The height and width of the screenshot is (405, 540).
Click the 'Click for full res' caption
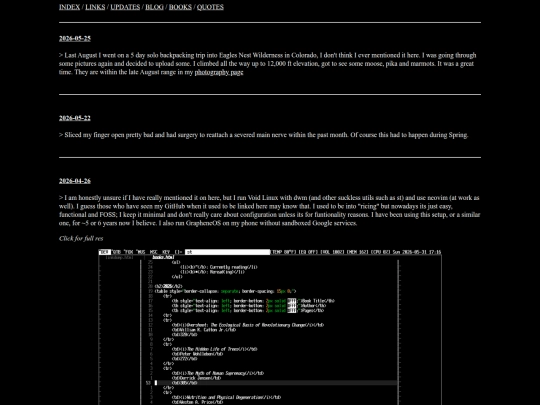coord(81,238)
